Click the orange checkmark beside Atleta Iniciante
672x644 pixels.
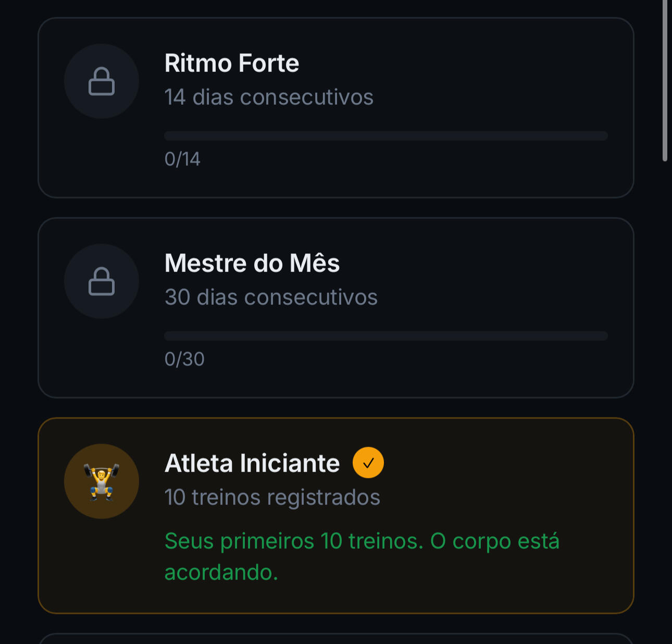pos(368,463)
